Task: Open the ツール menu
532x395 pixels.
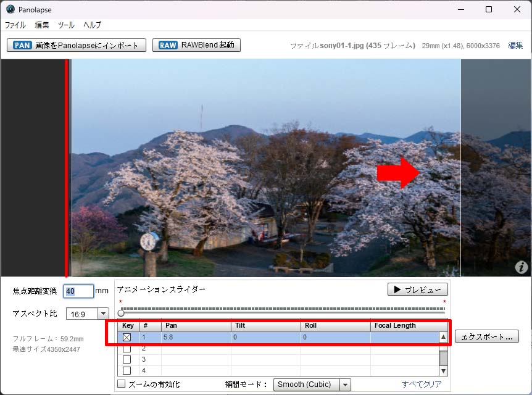Action: (x=66, y=25)
